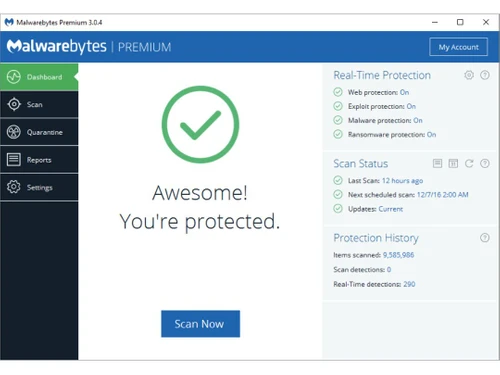Open scan report icon in Scan Status
Screen dimensions: 500x375
[x=437, y=163]
